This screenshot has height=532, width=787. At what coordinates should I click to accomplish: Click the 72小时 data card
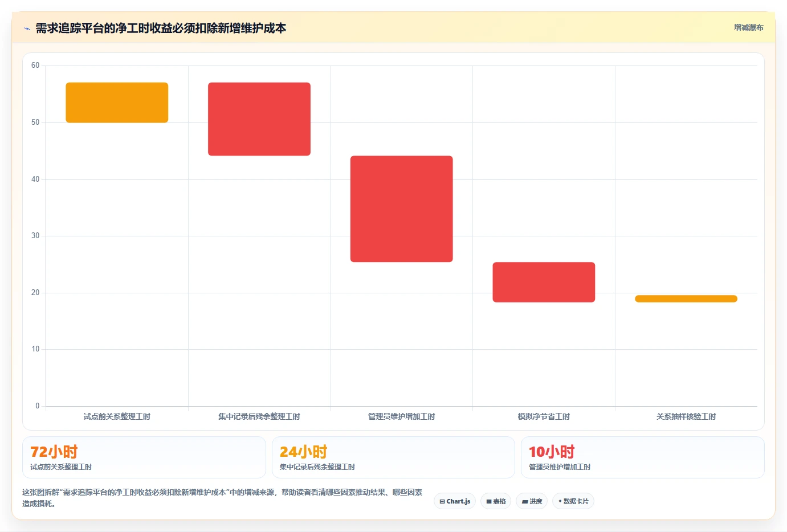144,457
